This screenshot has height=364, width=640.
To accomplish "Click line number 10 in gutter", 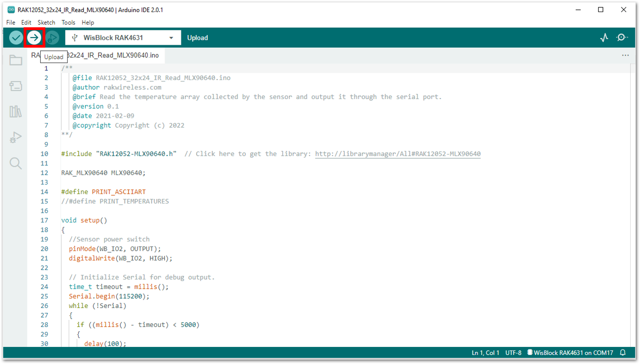I will (x=44, y=154).
